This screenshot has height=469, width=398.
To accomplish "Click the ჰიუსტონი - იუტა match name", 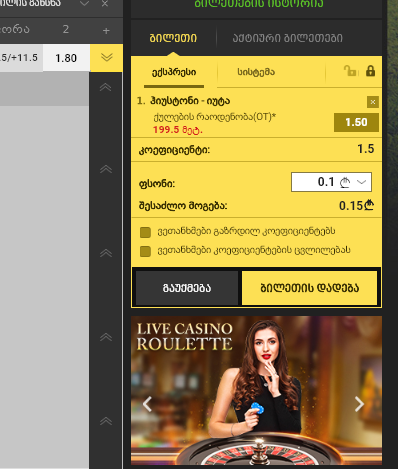I will coord(190,101).
